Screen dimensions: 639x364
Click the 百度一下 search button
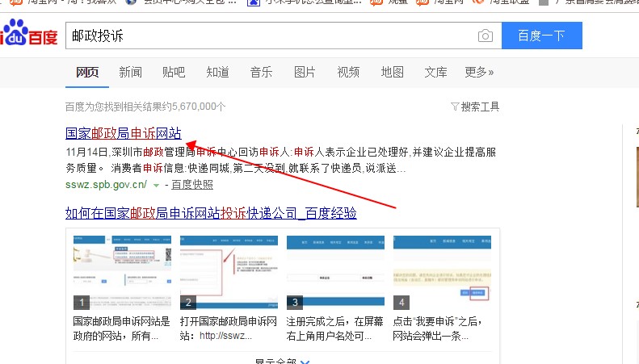tap(541, 36)
